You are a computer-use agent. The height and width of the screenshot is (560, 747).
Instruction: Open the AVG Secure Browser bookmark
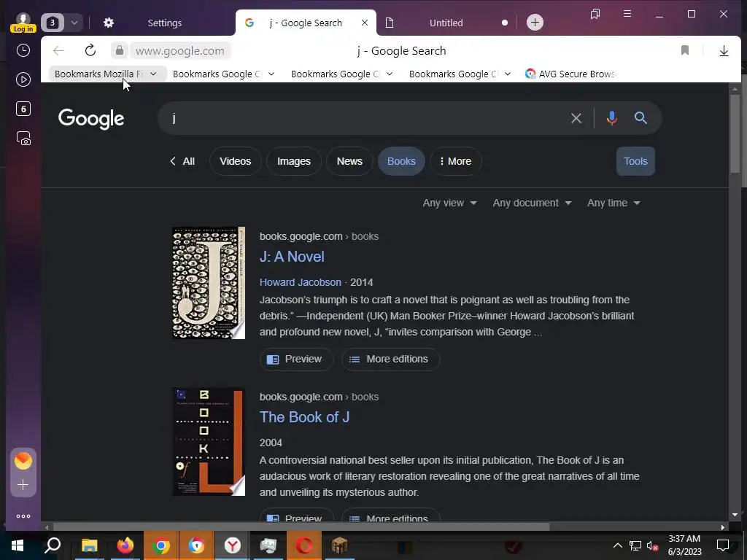click(570, 74)
